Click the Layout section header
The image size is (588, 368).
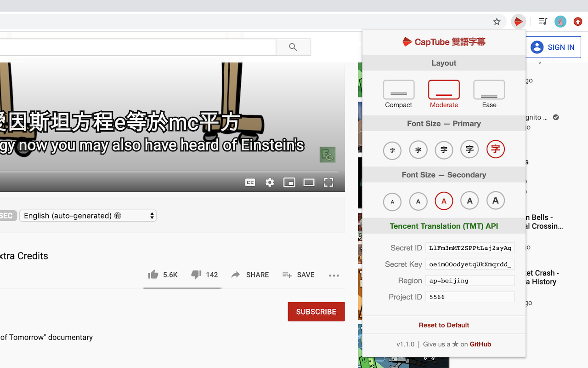click(444, 63)
